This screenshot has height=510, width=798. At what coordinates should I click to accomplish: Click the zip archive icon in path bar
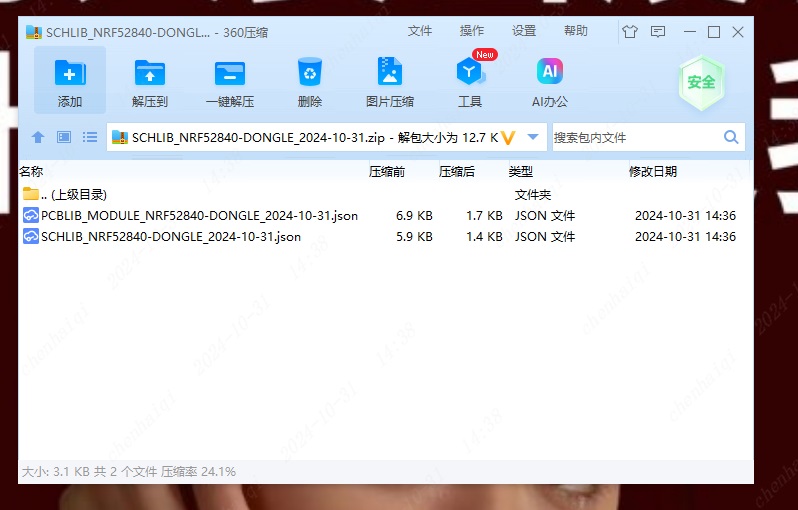(x=120, y=137)
